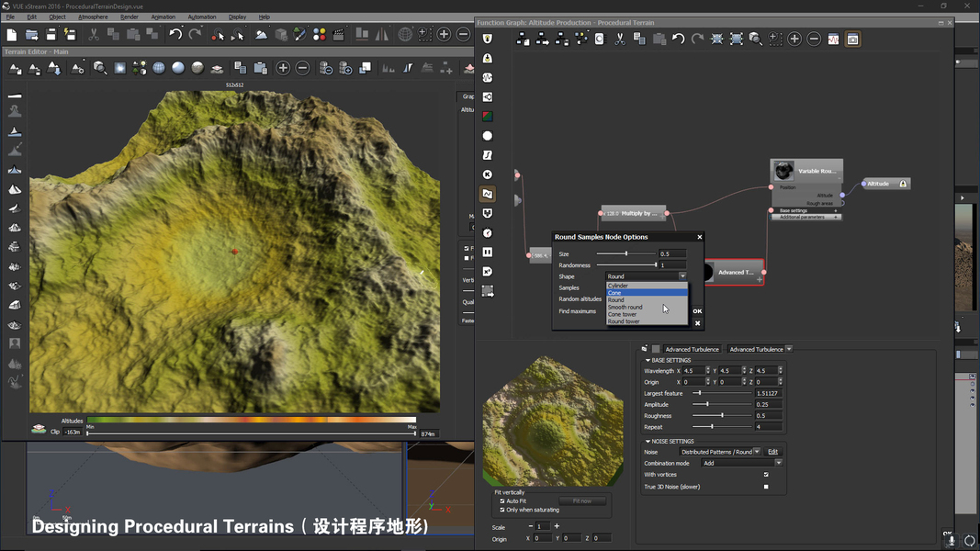Adjust the Roughness slider
This screenshot has height=551, width=980.
click(x=722, y=416)
